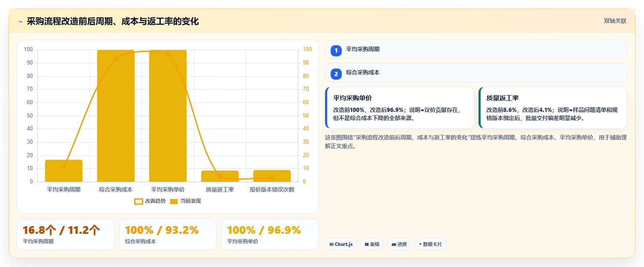Click the 100% / 96.9% stat card

[x=270, y=234]
